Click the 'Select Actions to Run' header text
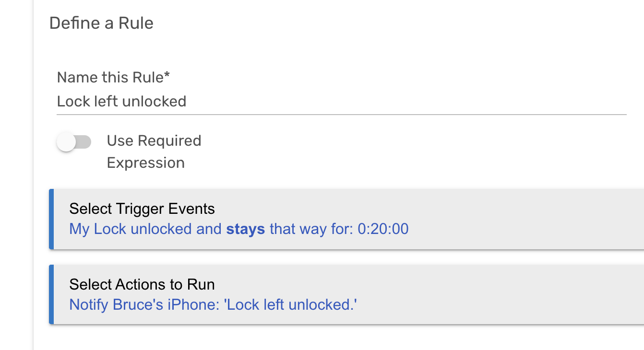 pos(142,284)
